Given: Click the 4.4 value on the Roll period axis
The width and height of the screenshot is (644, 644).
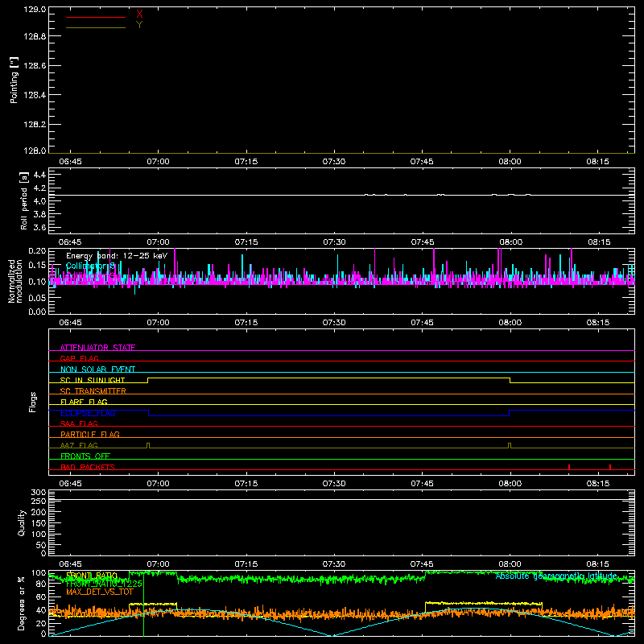Looking at the screenshot, I should coord(39,175).
